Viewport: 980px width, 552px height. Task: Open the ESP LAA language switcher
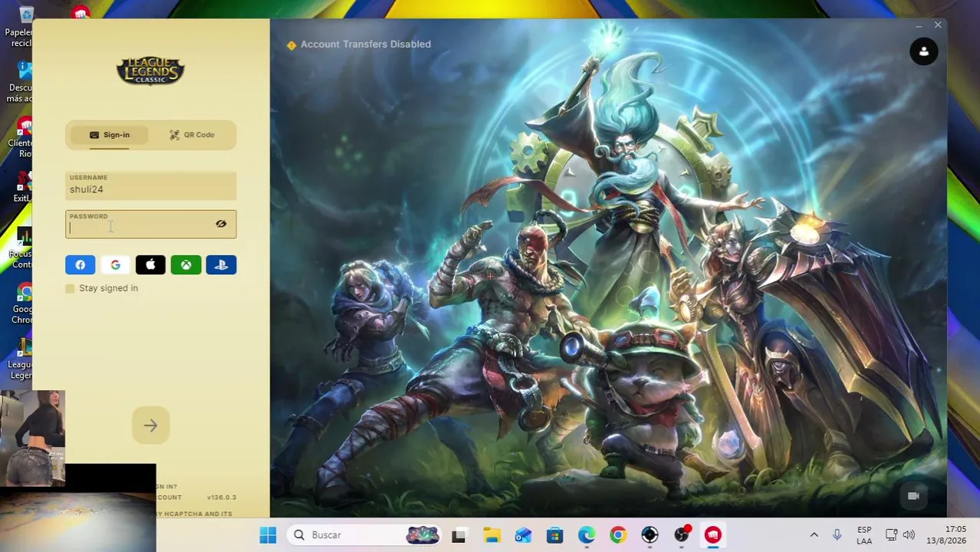(x=864, y=535)
